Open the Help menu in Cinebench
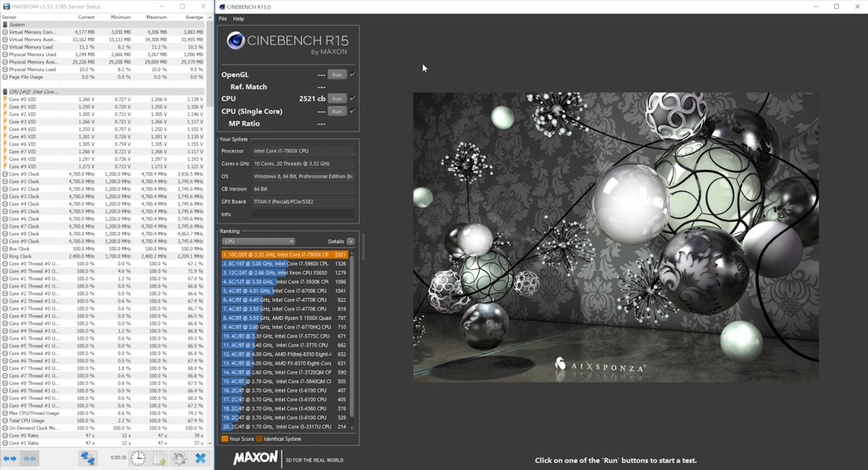Screen dimensions: 868x470 (238, 19)
